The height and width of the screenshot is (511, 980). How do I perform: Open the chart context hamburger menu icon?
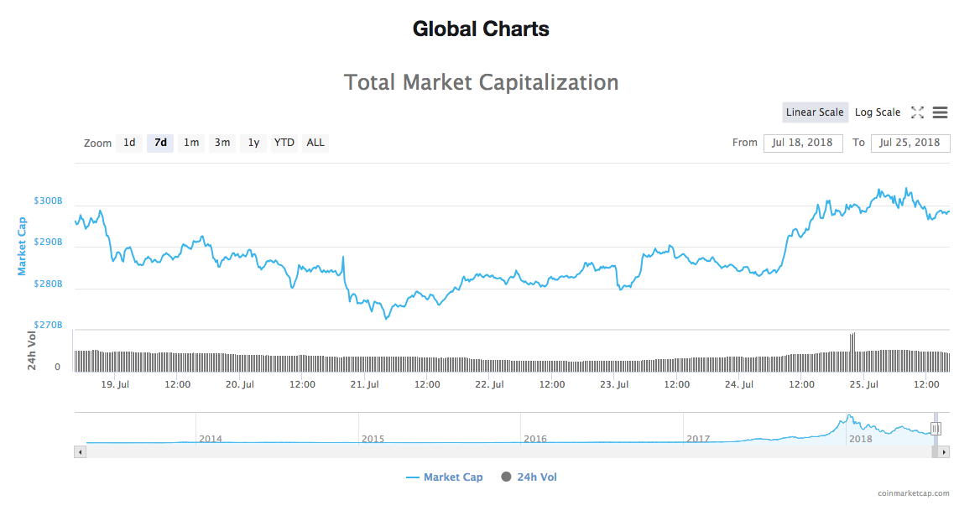(x=940, y=112)
